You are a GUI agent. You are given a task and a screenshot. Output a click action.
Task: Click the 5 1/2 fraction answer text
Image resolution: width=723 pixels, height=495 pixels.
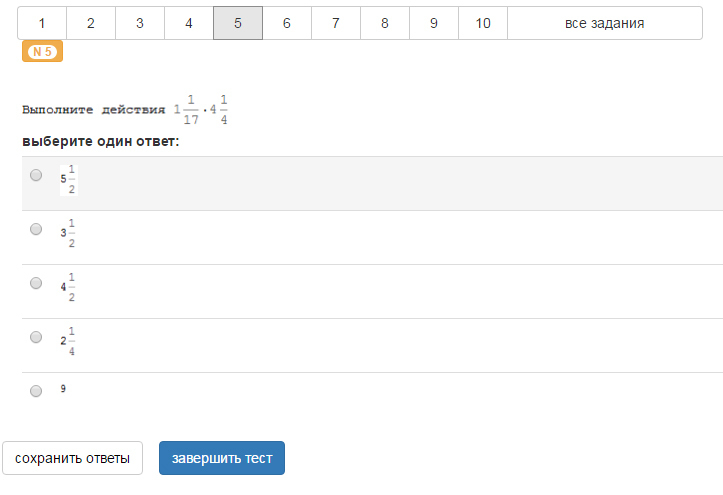click(68, 178)
